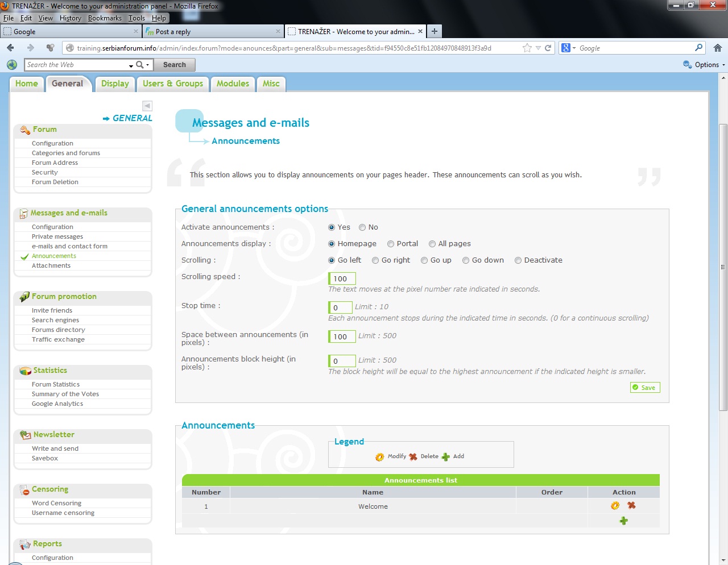
Task: Close the TRENAŽER admin tab
Action: click(420, 31)
